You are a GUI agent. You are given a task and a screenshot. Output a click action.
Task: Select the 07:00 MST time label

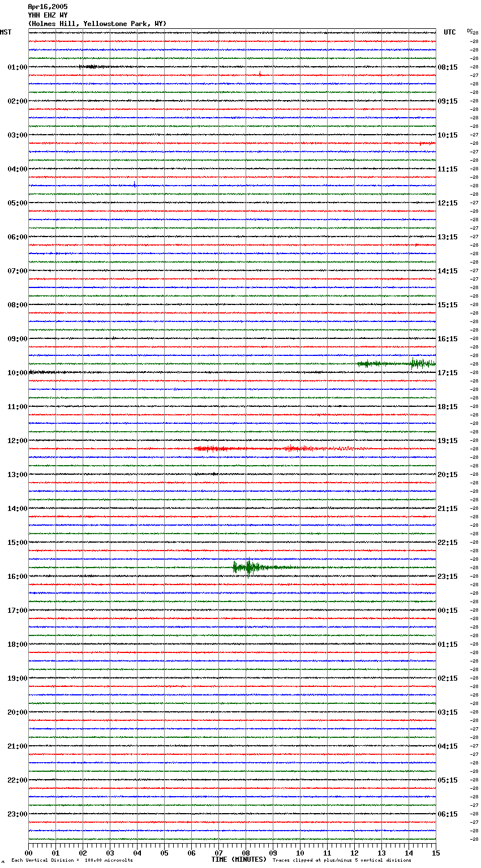[x=18, y=271]
